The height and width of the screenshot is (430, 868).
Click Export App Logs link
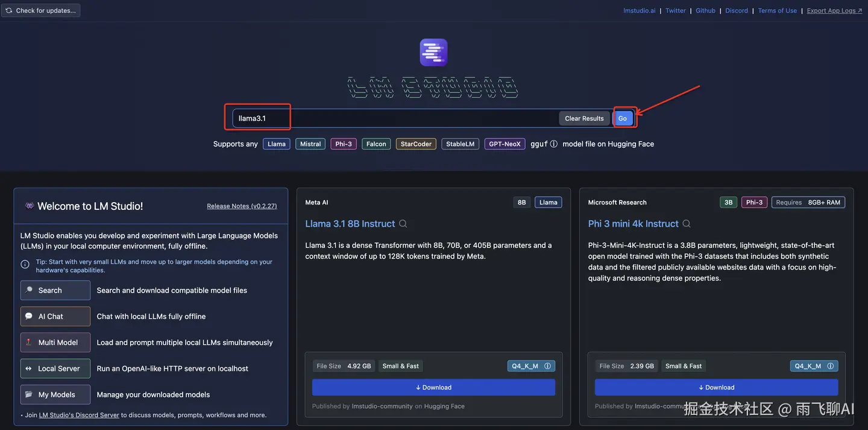coord(835,11)
